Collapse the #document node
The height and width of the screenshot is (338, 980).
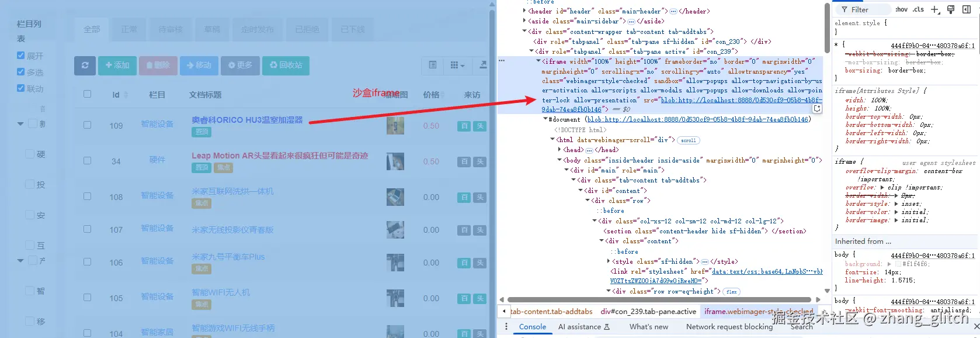click(x=545, y=119)
